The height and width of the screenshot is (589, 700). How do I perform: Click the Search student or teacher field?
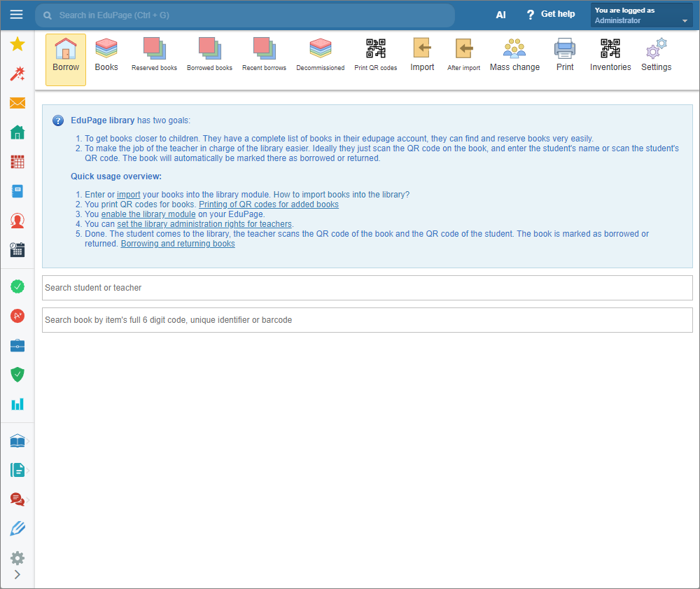(367, 288)
